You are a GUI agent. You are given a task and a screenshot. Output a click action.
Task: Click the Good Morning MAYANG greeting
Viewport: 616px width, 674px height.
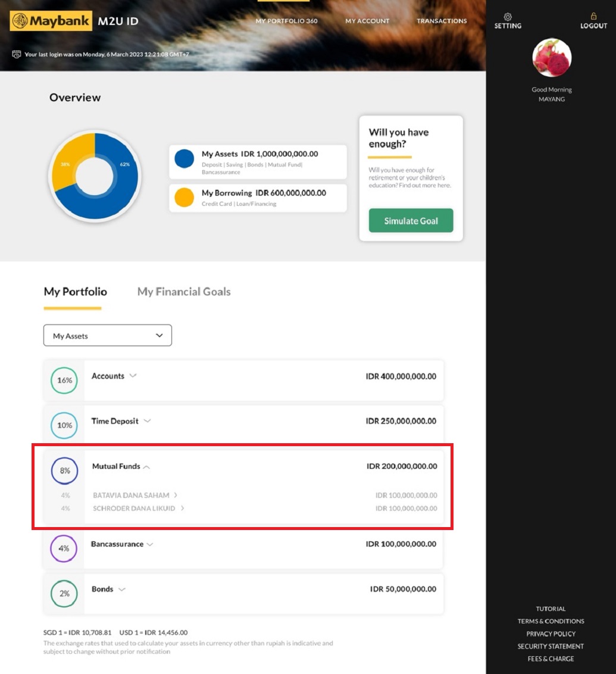pos(552,94)
